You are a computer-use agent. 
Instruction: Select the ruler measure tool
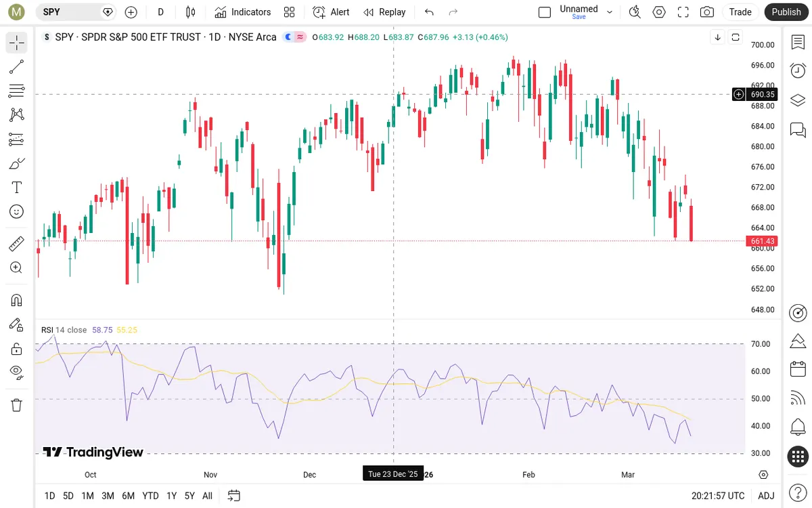(17, 243)
